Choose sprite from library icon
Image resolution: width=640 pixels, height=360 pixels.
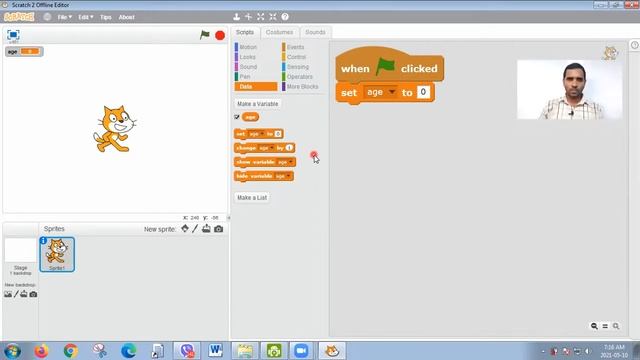(185, 229)
